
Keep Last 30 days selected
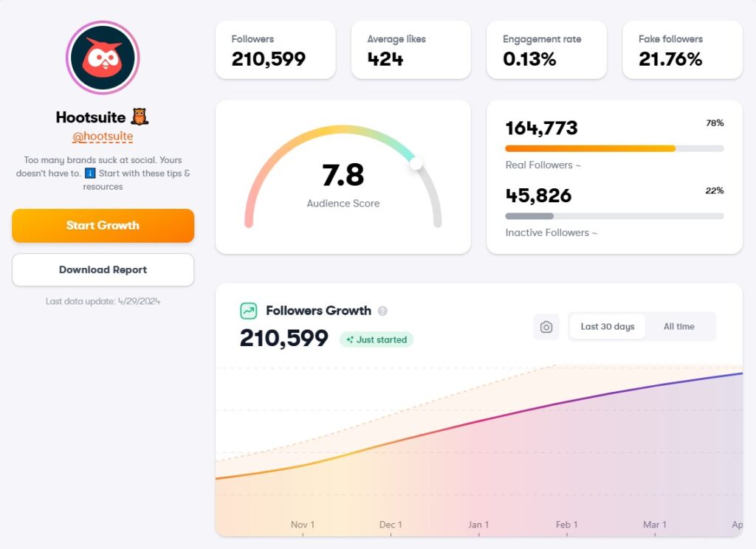(x=607, y=326)
